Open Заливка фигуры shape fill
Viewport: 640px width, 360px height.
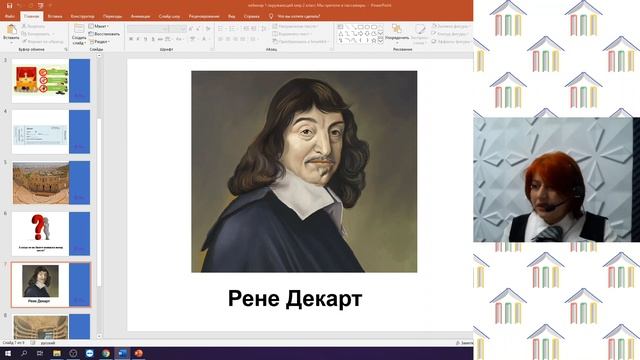click(x=451, y=27)
